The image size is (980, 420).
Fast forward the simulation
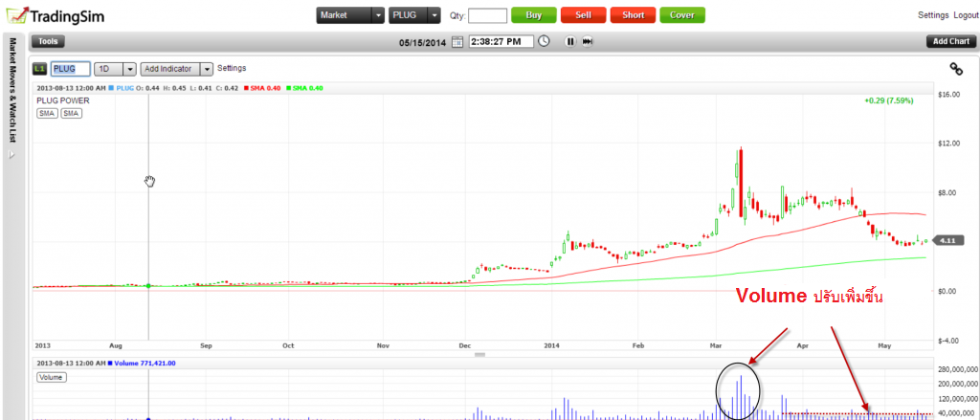[x=587, y=41]
